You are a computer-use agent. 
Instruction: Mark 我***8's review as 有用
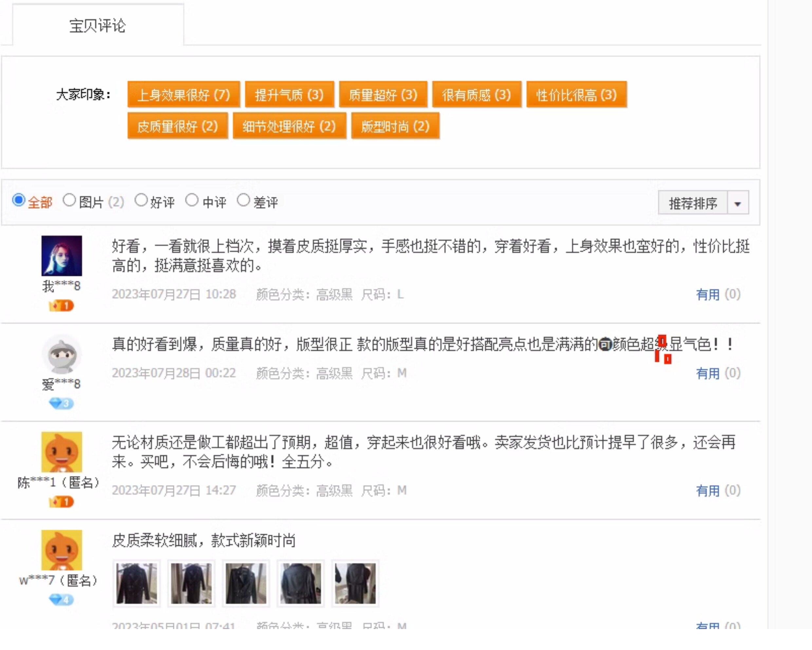(707, 294)
